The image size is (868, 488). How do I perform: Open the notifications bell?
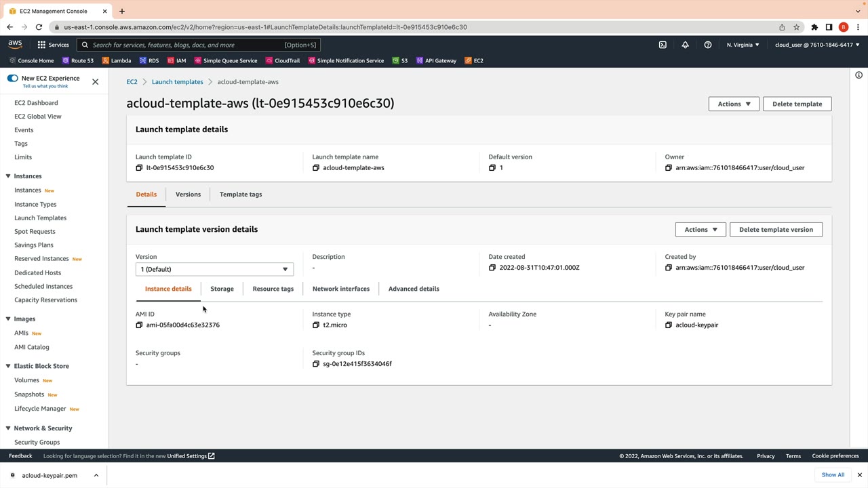pyautogui.click(x=685, y=45)
